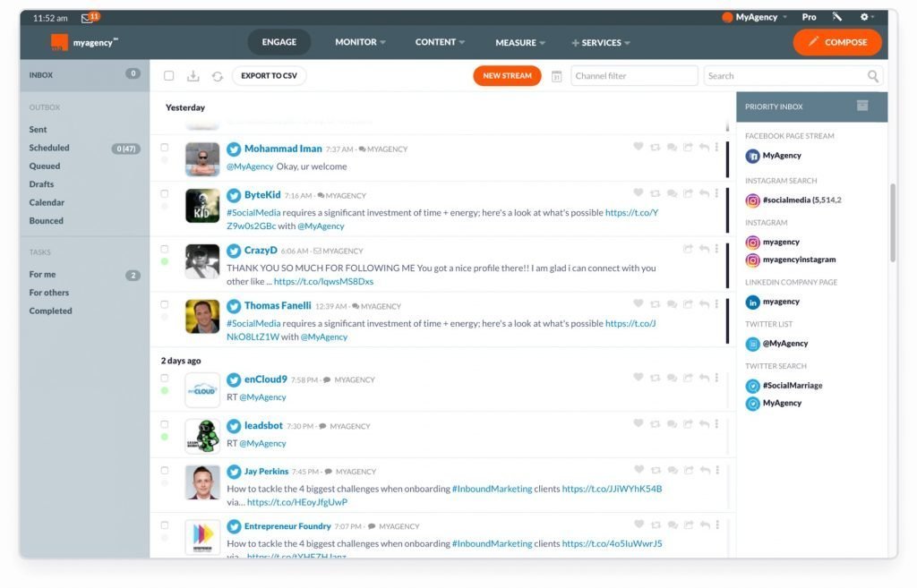Open the settings gear menu

point(864,17)
